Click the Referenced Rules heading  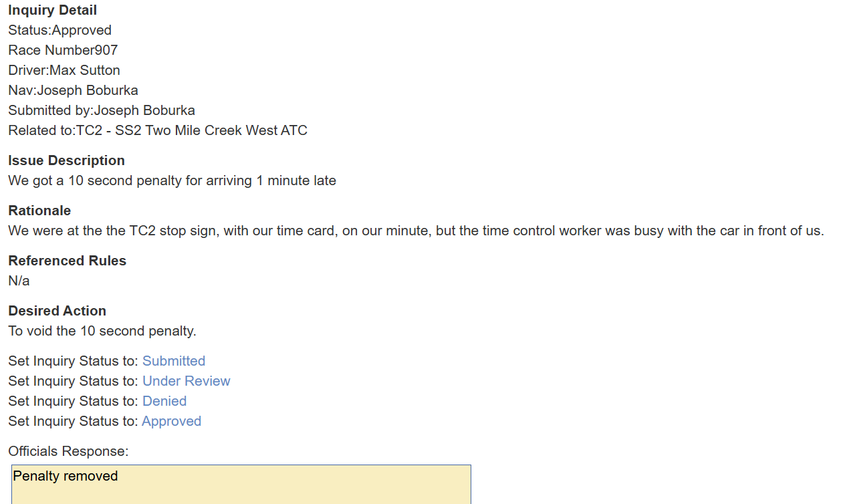(67, 261)
